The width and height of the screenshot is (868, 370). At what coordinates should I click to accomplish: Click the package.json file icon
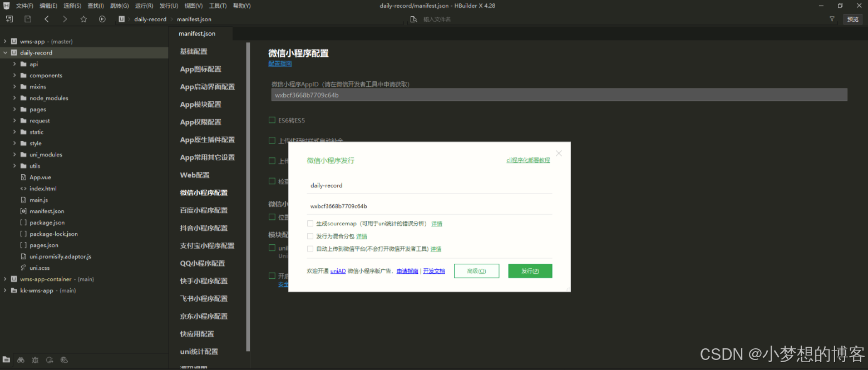coord(23,223)
